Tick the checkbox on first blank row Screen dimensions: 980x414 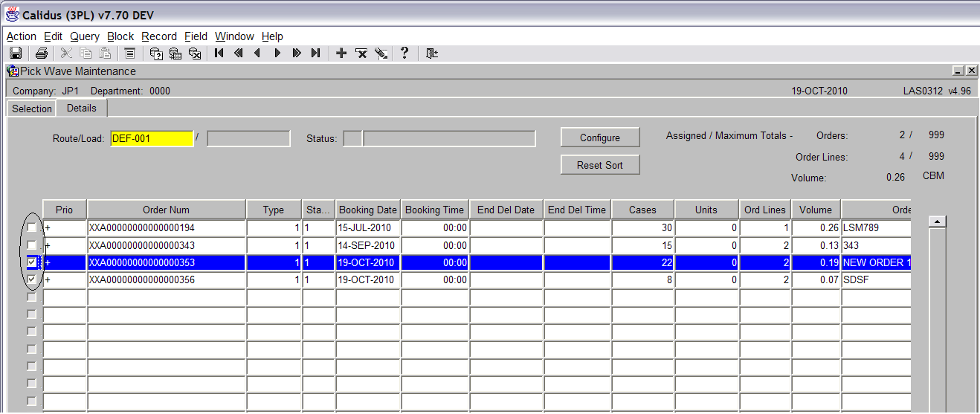coord(31,297)
